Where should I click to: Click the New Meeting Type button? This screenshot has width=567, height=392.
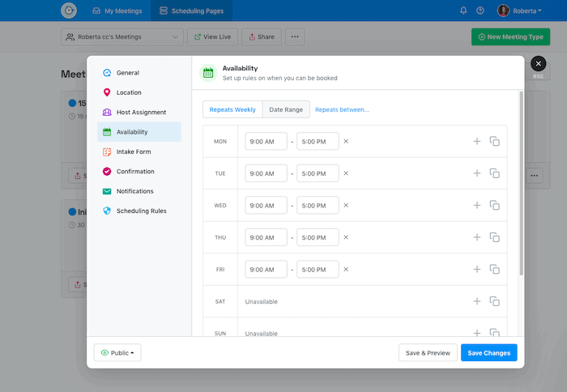(x=510, y=37)
